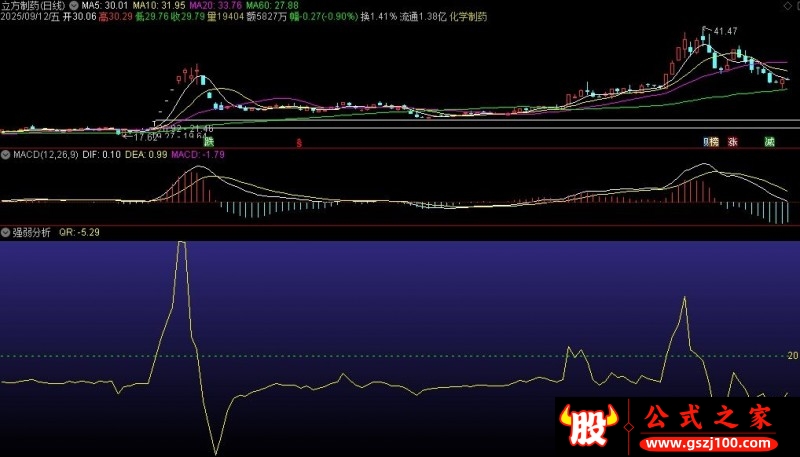The height and width of the screenshot is (457, 800).
Task: Expand the main chart indicator dropdown arrow
Action: tap(74, 5)
